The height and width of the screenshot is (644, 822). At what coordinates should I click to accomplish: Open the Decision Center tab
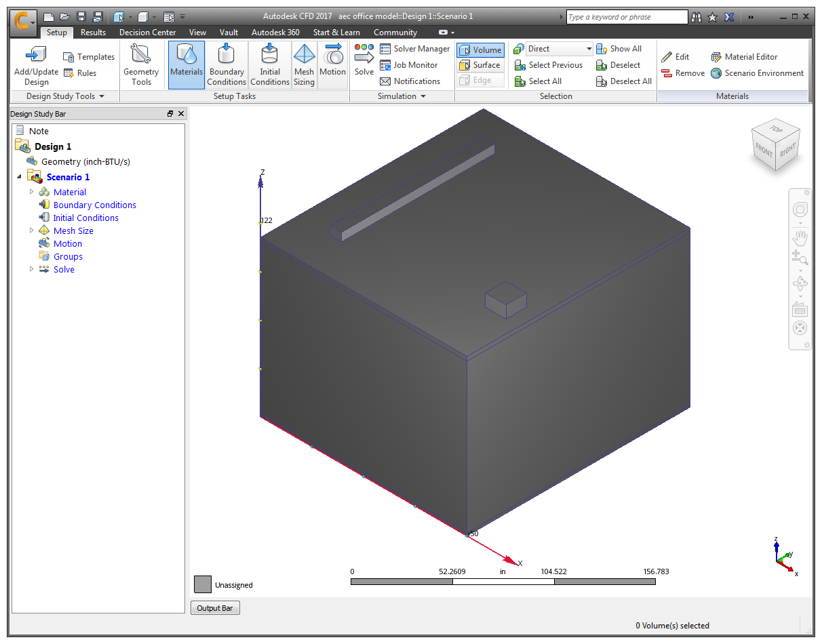click(147, 33)
